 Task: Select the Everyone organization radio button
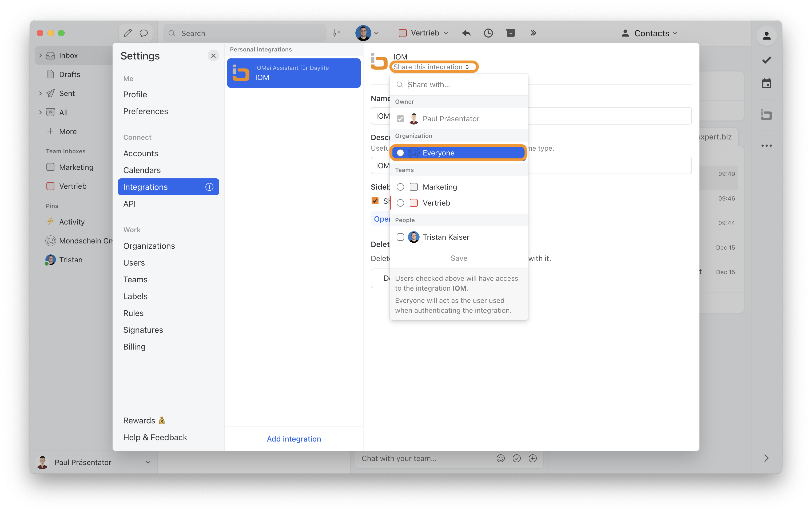pos(400,153)
